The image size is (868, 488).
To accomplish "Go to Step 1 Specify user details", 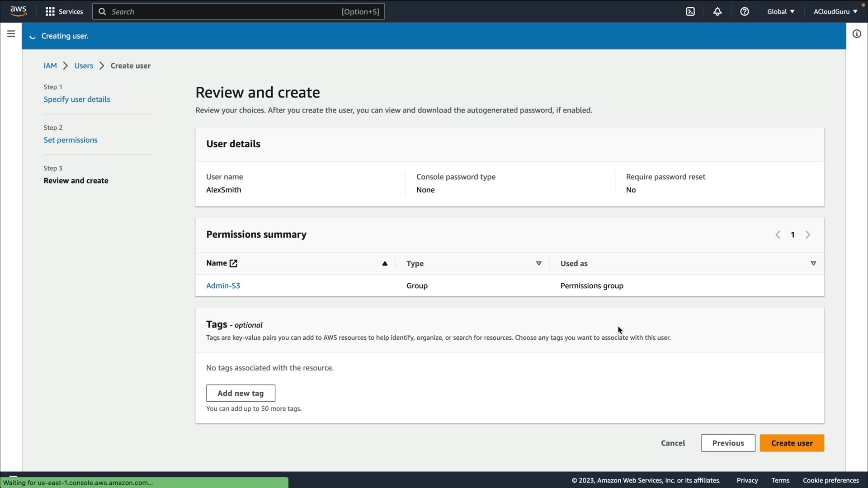I will (x=77, y=99).
